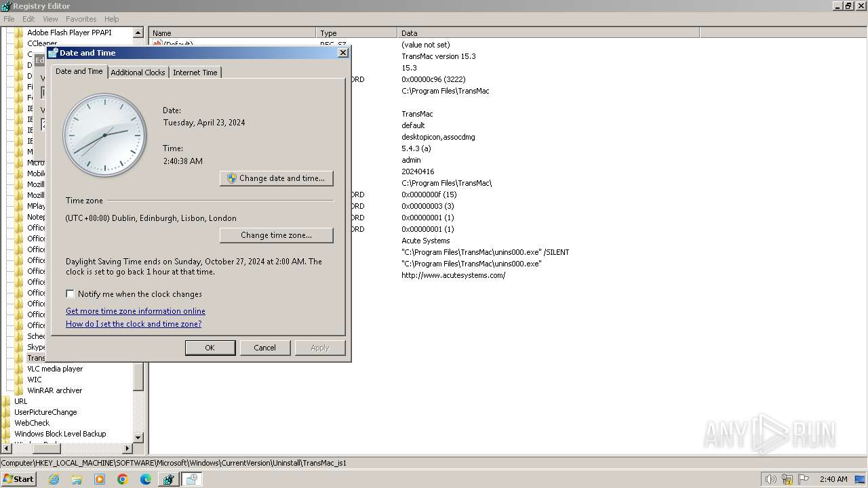Select the Date and Time taskbar button
This screenshot has height=488, width=868.
[x=191, y=479]
